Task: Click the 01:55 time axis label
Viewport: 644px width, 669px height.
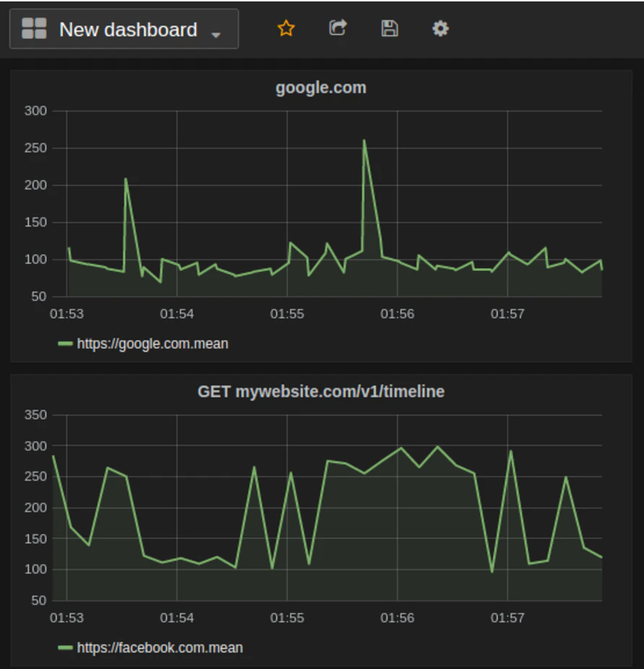Action: coord(287,314)
